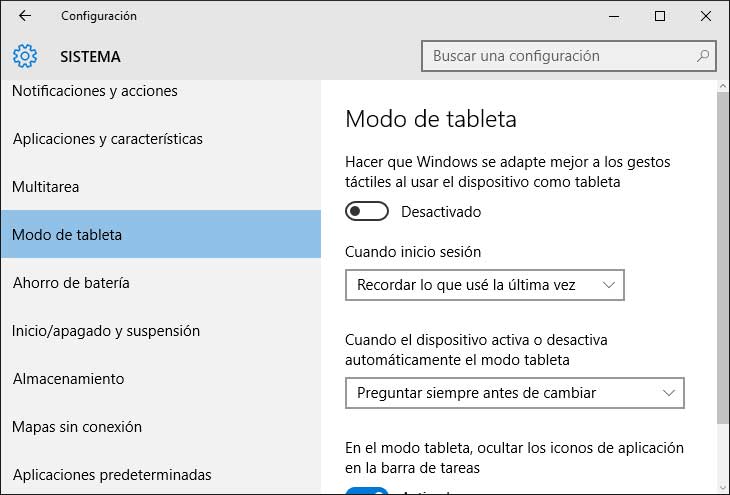The width and height of the screenshot is (730, 495).
Task: Click the vertical scrollbar on the right
Action: pos(723,250)
